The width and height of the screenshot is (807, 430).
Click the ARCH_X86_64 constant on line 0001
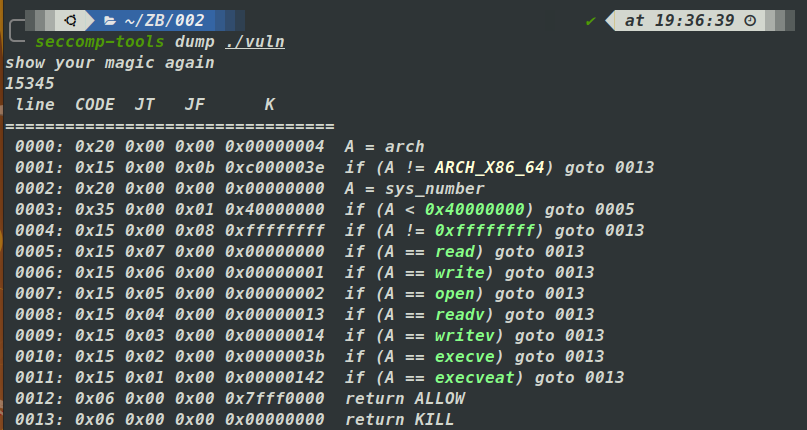click(489, 167)
